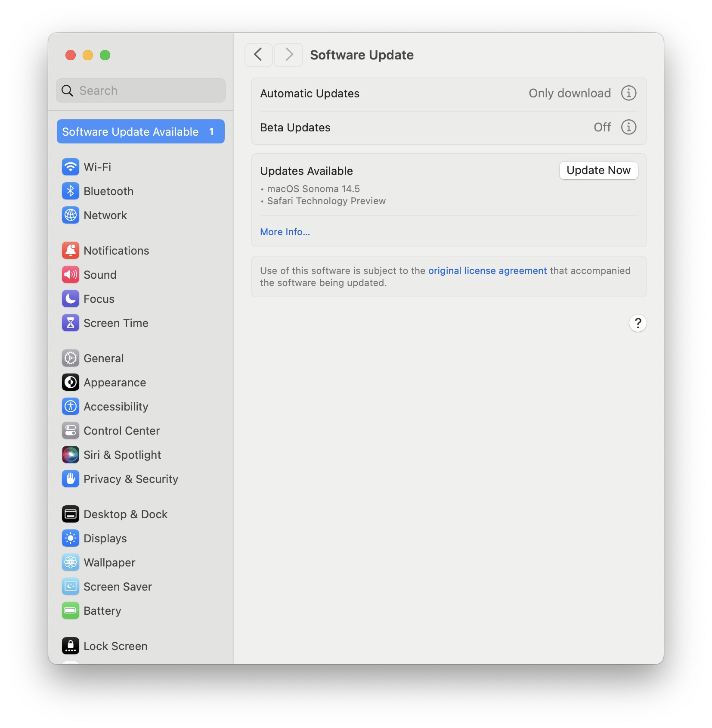The height and width of the screenshot is (728, 712).
Task: Open the Sound speaker icon
Action: (70, 275)
